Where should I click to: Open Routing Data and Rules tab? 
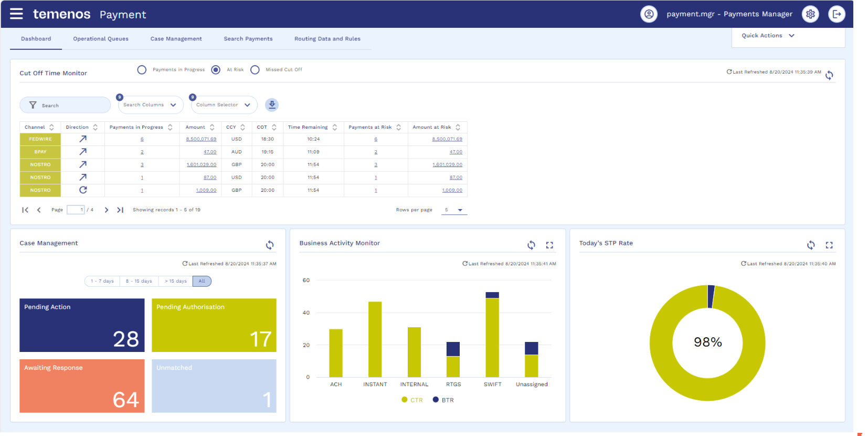tap(327, 39)
